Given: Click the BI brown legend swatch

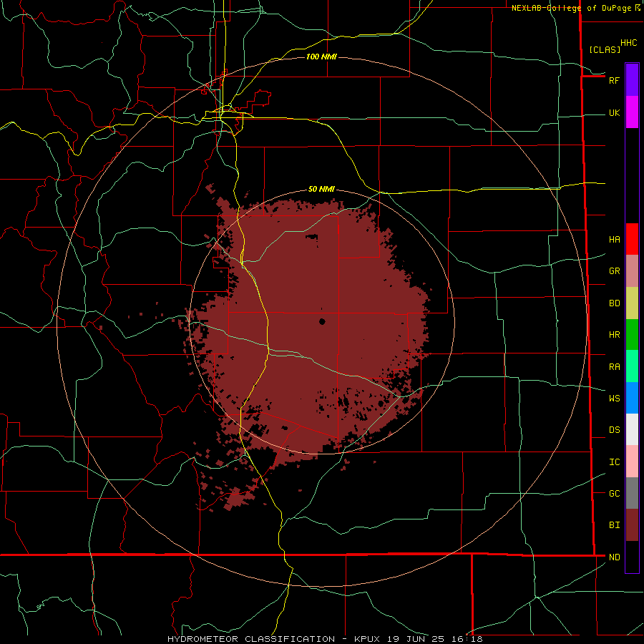Looking at the screenshot, I should tap(632, 525).
